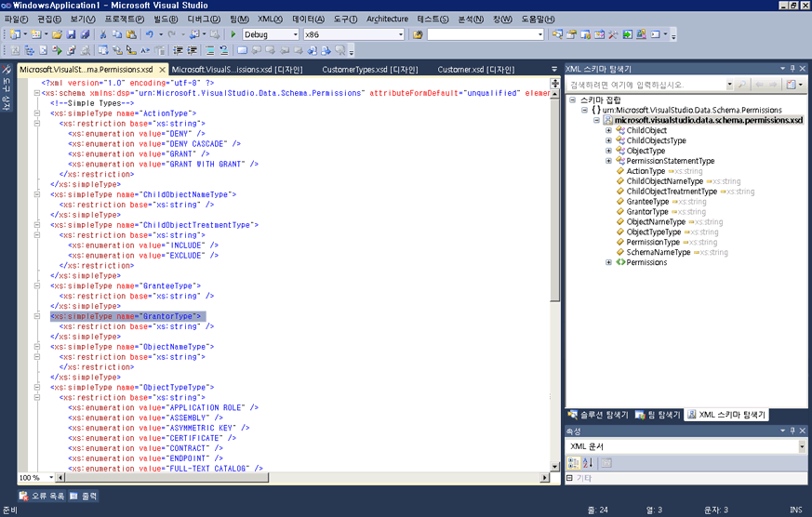
Task: Click the Undo arrow icon
Action: [149, 34]
